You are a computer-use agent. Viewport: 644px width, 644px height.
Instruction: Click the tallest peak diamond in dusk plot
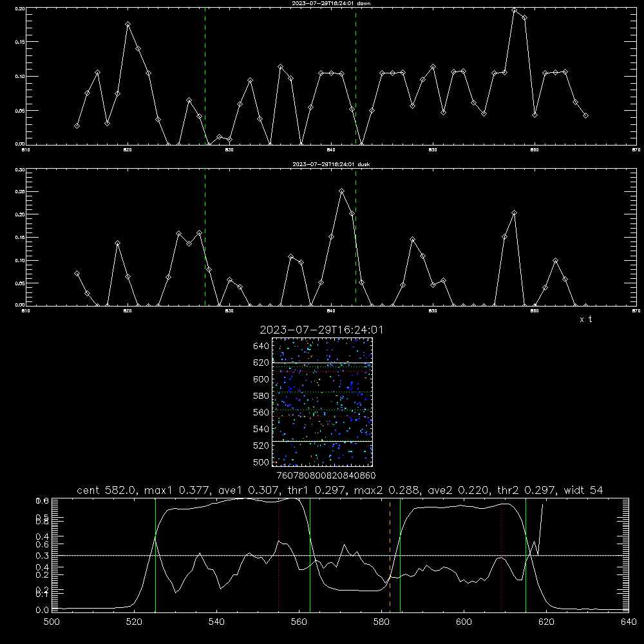click(x=341, y=191)
